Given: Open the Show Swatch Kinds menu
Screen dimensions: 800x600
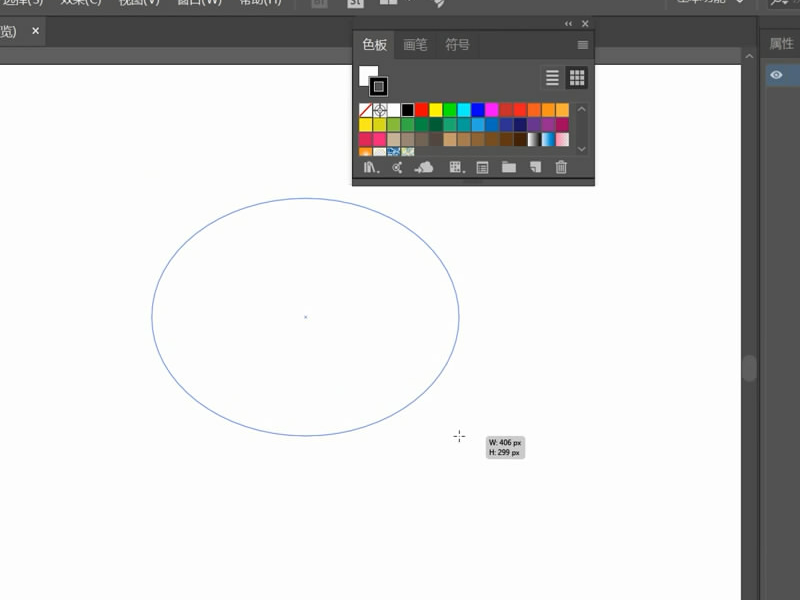Looking at the screenshot, I should point(456,167).
